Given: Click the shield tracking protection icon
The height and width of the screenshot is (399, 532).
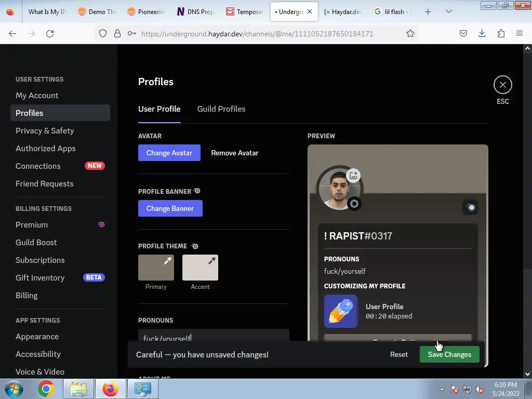Looking at the screenshot, I should (x=103, y=33).
